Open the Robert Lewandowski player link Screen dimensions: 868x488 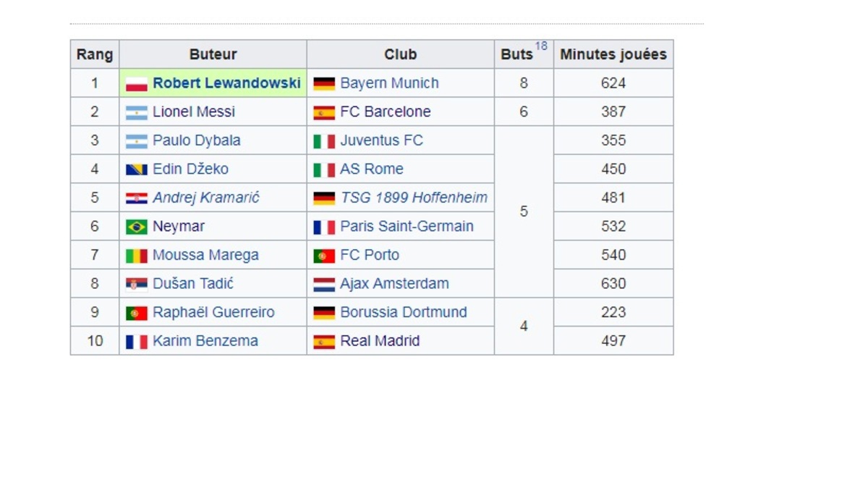point(226,83)
